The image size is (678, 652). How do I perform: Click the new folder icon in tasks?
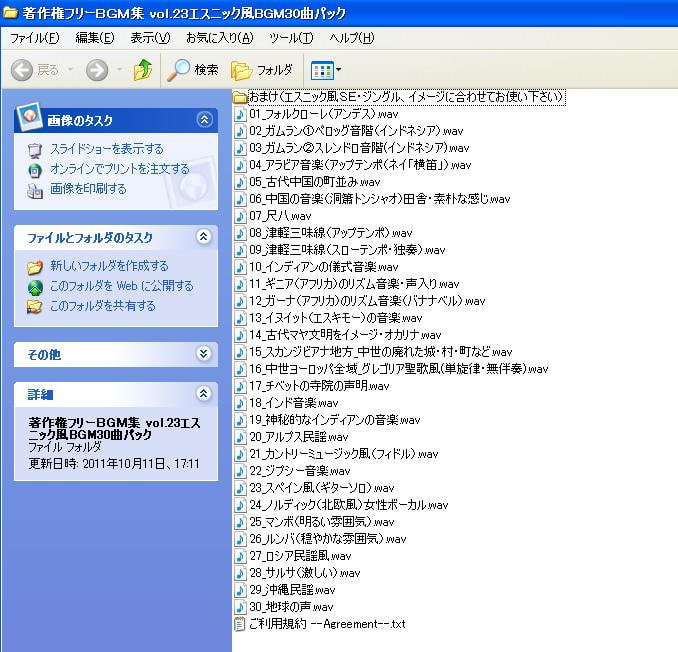[35, 267]
